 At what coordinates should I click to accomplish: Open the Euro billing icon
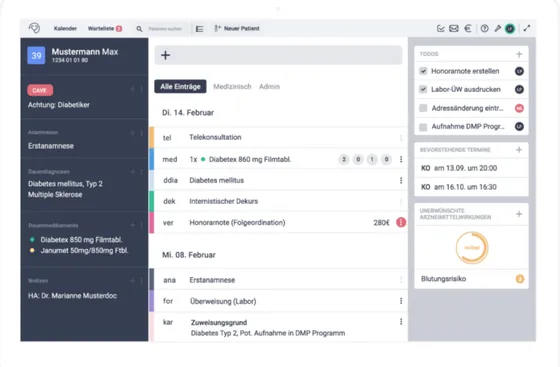(468, 29)
